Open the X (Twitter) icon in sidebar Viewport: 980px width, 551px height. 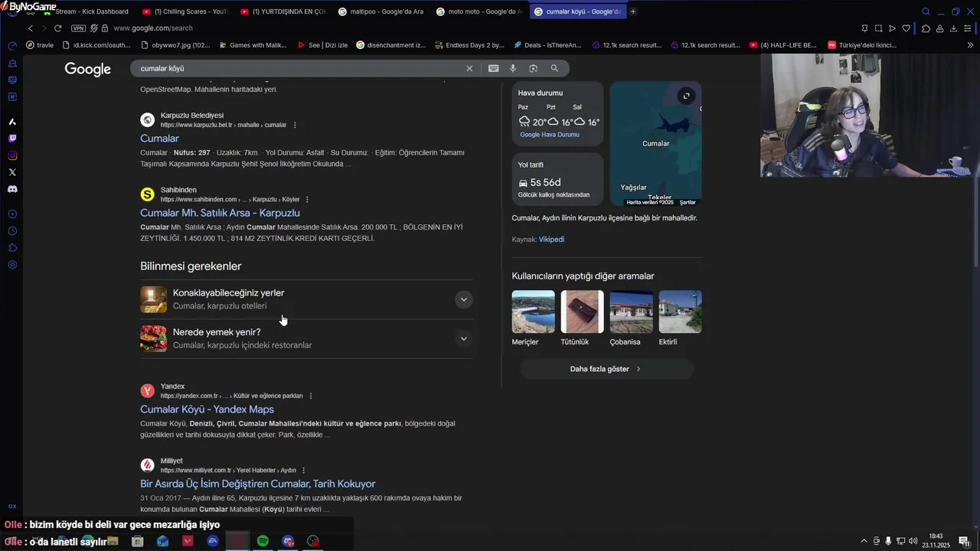pyautogui.click(x=12, y=172)
